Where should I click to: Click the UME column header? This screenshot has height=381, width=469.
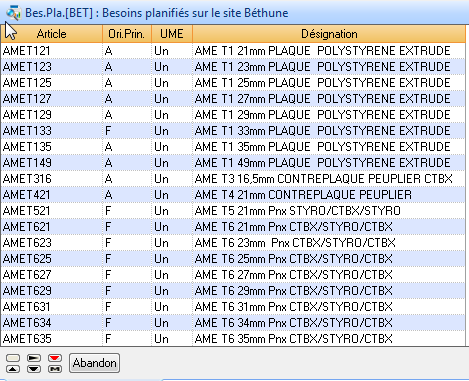tap(172, 34)
